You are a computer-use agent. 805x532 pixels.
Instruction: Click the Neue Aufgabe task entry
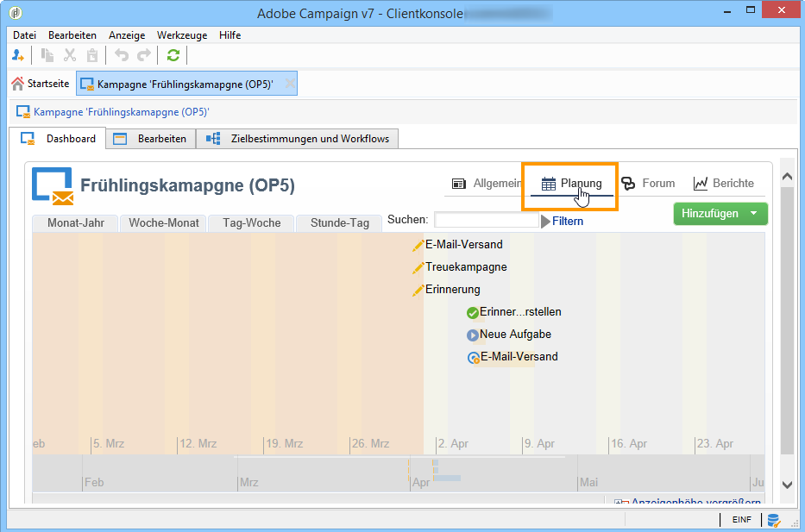pos(515,334)
